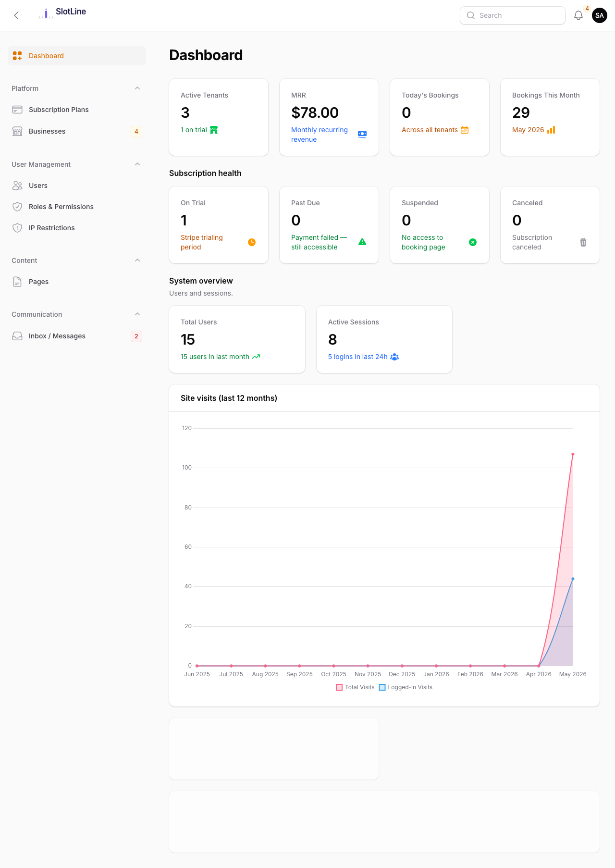This screenshot has width=615, height=868.
Task: Click the orange clock icon on On Trial
Action: [x=252, y=242]
